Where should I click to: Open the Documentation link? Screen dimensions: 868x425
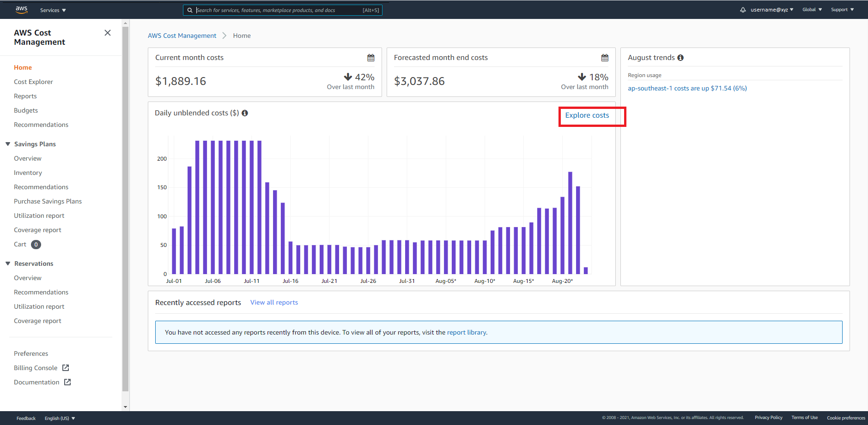36,382
